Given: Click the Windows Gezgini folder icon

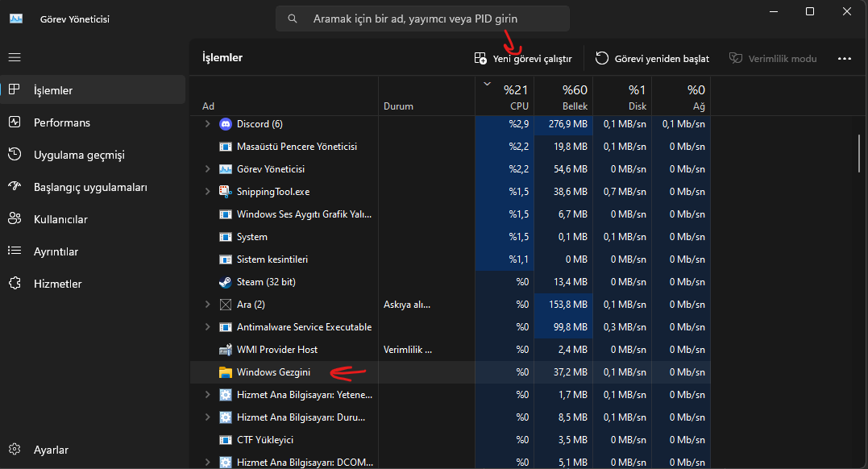Looking at the screenshot, I should [x=226, y=372].
